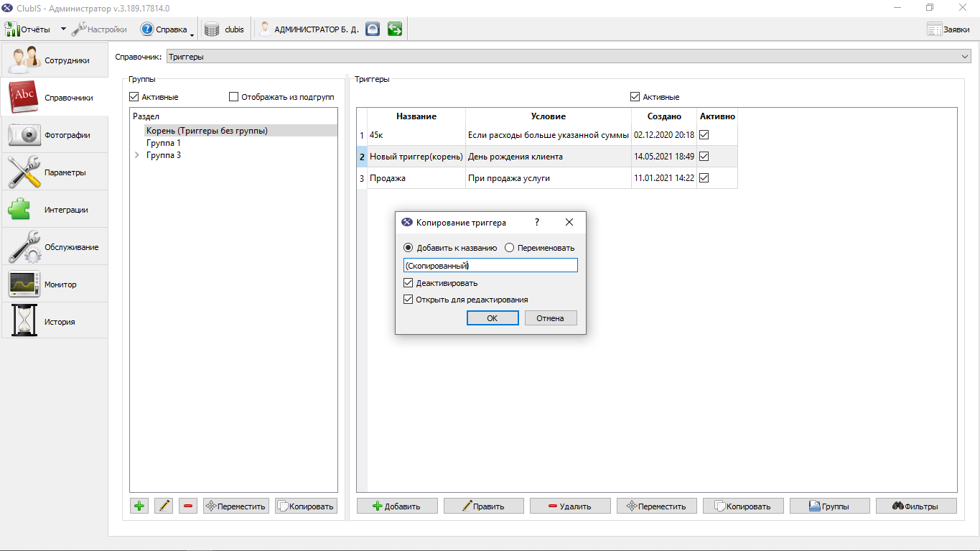Click Переместить button under groups list

(x=236, y=506)
